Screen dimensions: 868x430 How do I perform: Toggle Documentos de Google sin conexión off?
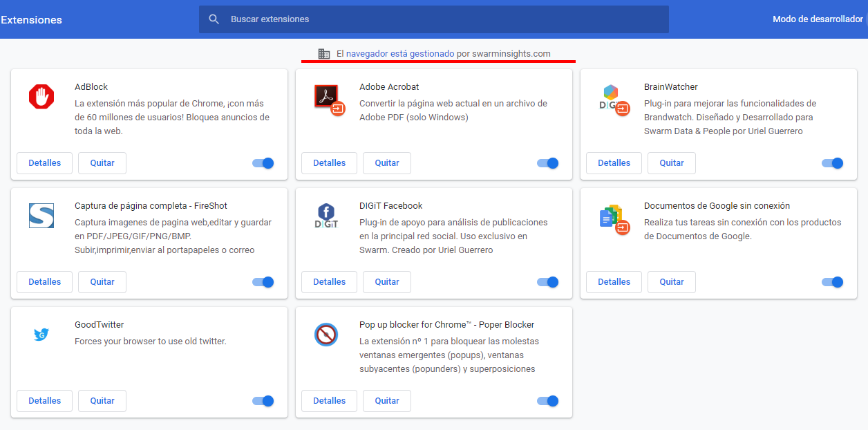tap(833, 282)
